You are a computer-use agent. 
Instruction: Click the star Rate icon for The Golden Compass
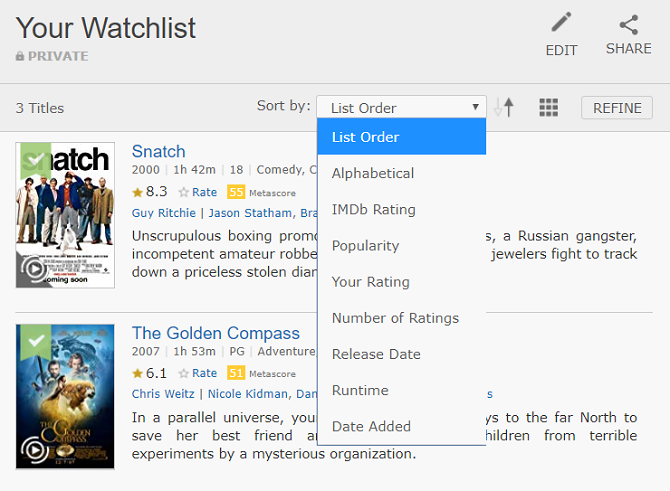(184, 374)
